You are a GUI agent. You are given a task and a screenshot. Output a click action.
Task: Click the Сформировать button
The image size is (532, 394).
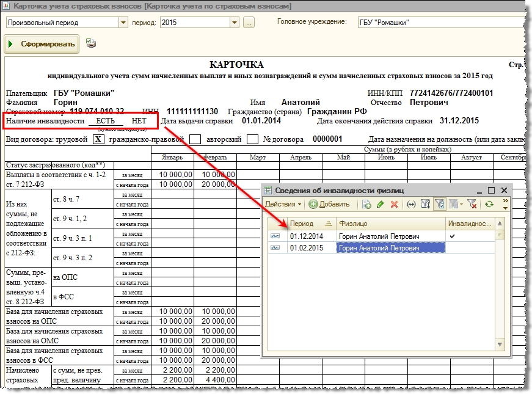42,44
